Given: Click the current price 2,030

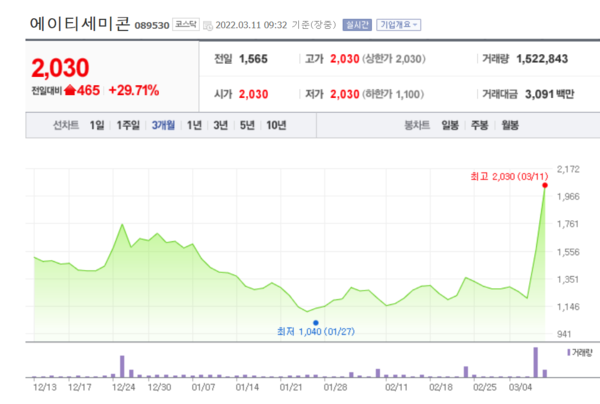Looking at the screenshot, I should click(x=60, y=68).
